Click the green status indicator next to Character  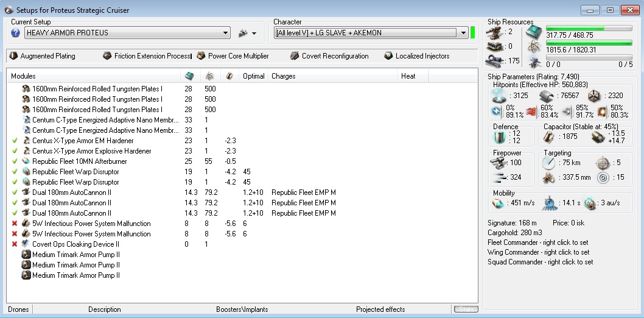tap(473, 32)
